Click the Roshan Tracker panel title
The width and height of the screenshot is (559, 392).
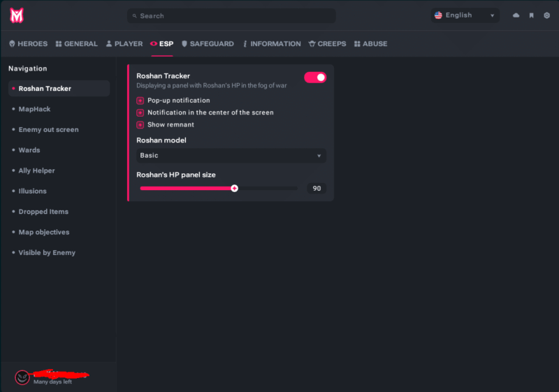[163, 76]
